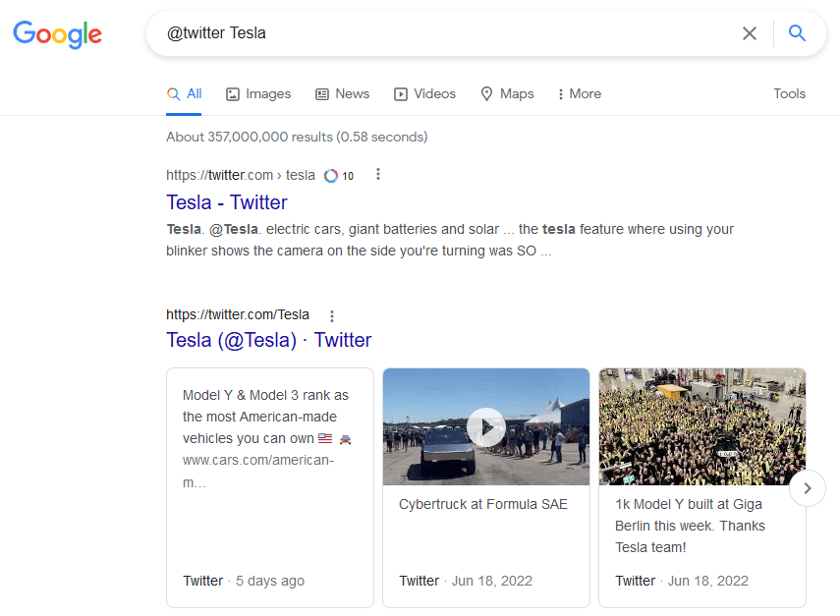Click the search field containing "@twitter Tesla"
Screen dimensions: 840x616
point(442,33)
